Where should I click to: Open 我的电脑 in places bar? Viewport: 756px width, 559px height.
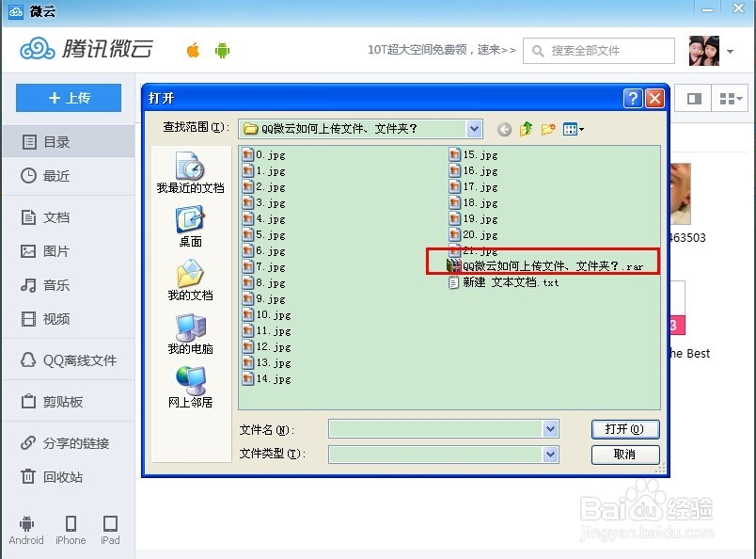click(x=191, y=333)
